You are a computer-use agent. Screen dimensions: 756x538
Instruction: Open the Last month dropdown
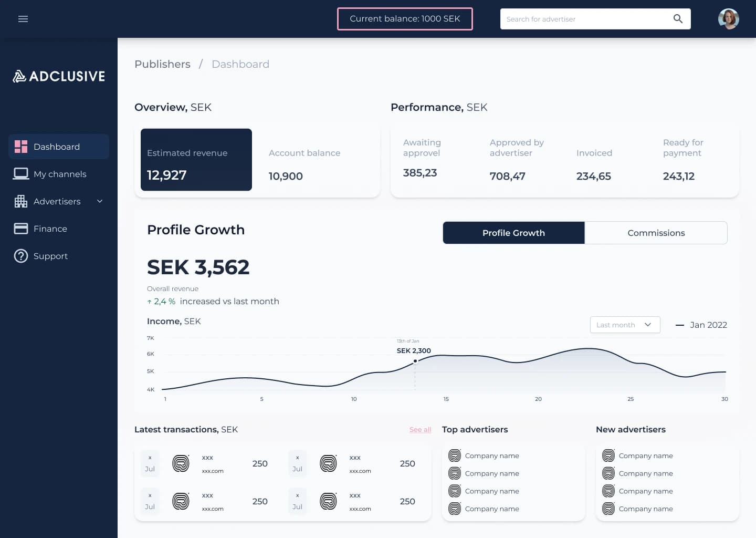pyautogui.click(x=625, y=325)
